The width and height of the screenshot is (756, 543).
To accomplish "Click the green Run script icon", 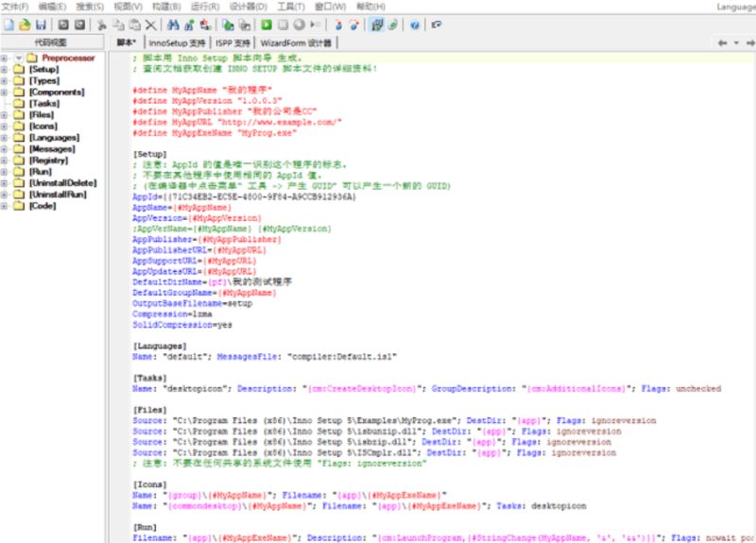I will pos(267,25).
